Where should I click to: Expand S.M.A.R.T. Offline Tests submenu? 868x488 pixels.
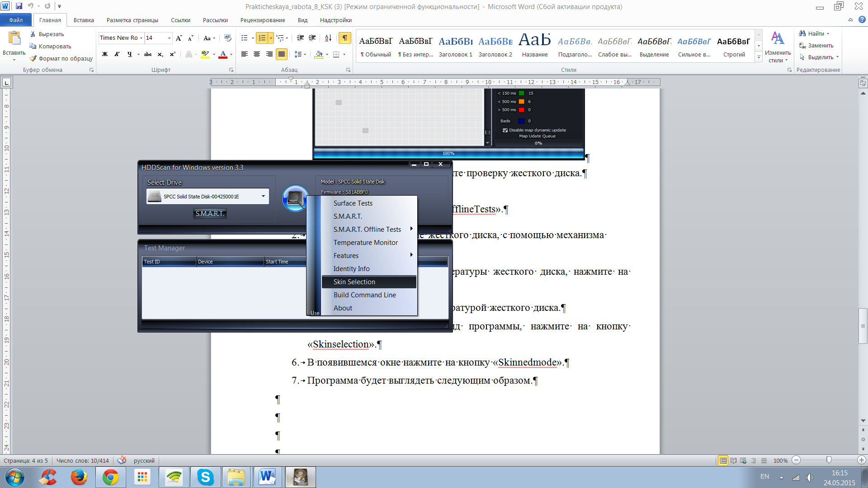[x=367, y=230]
